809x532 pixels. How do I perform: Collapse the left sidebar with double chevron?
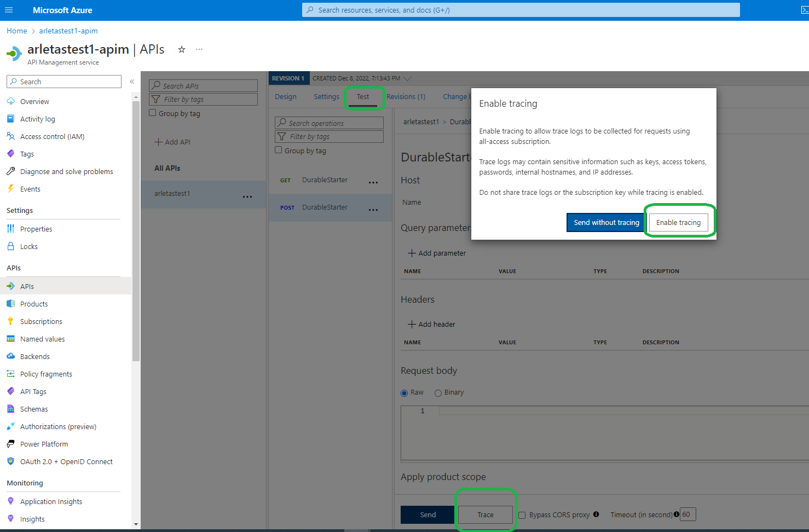[132, 82]
